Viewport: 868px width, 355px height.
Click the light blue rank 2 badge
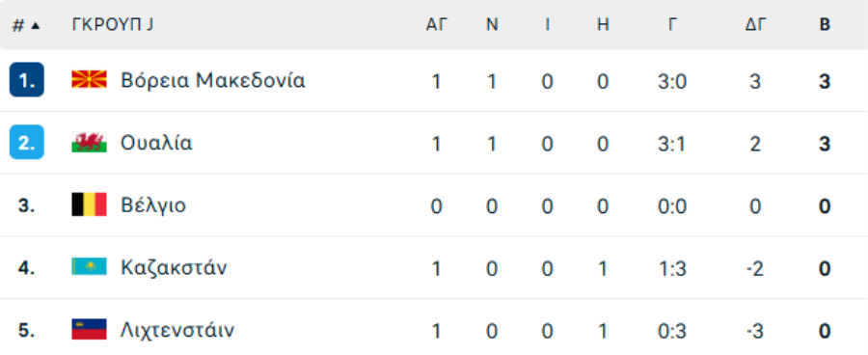pyautogui.click(x=27, y=143)
